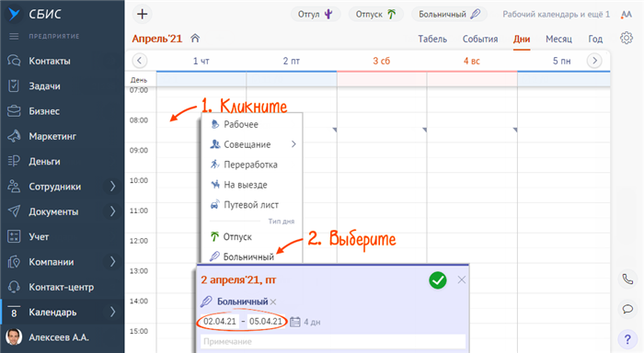Click the Отгул button in top bar
The height and width of the screenshot is (353, 644).
[x=315, y=15]
